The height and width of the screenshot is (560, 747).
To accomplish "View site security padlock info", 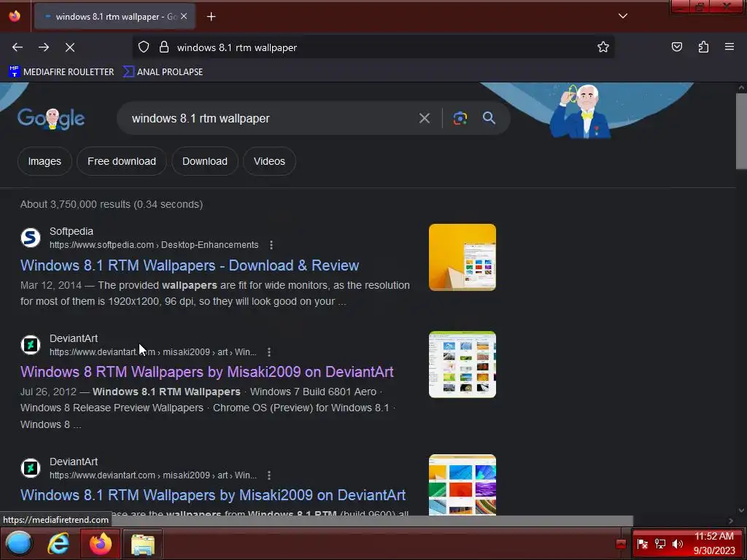I will pos(164,47).
